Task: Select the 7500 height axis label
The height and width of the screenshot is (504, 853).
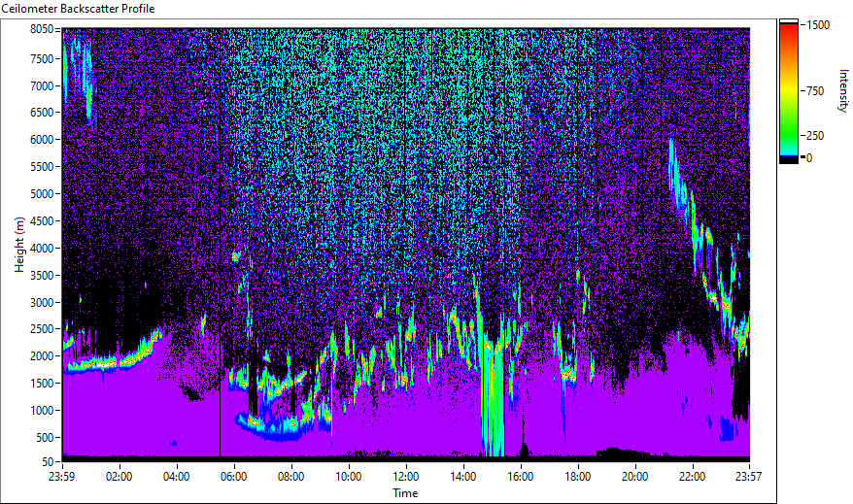Action: coord(42,58)
